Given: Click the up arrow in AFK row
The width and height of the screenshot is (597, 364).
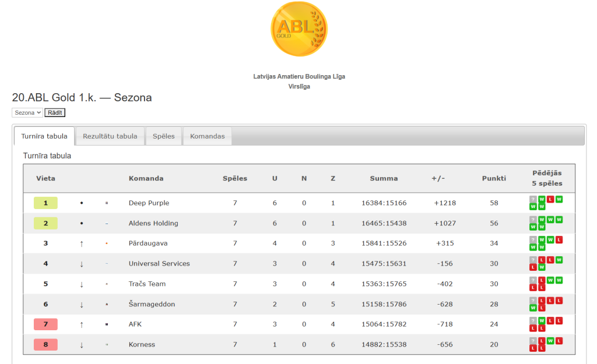Looking at the screenshot, I should [x=82, y=324].
